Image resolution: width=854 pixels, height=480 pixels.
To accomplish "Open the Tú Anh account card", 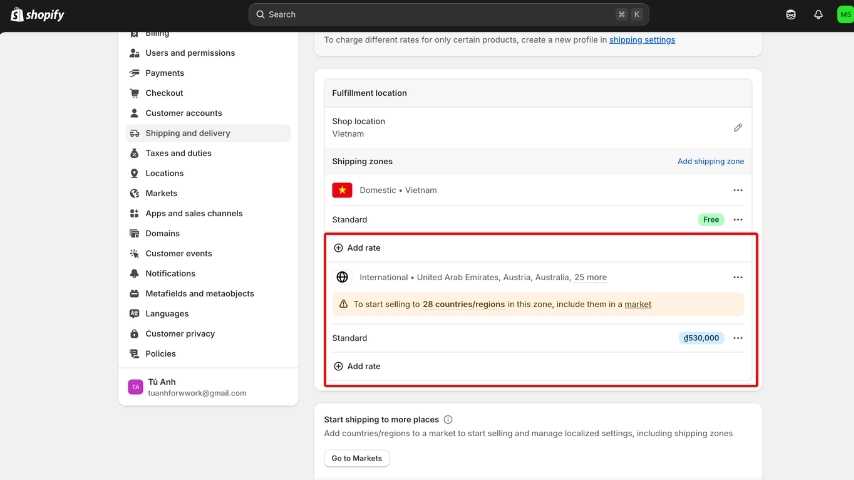I will [208, 387].
